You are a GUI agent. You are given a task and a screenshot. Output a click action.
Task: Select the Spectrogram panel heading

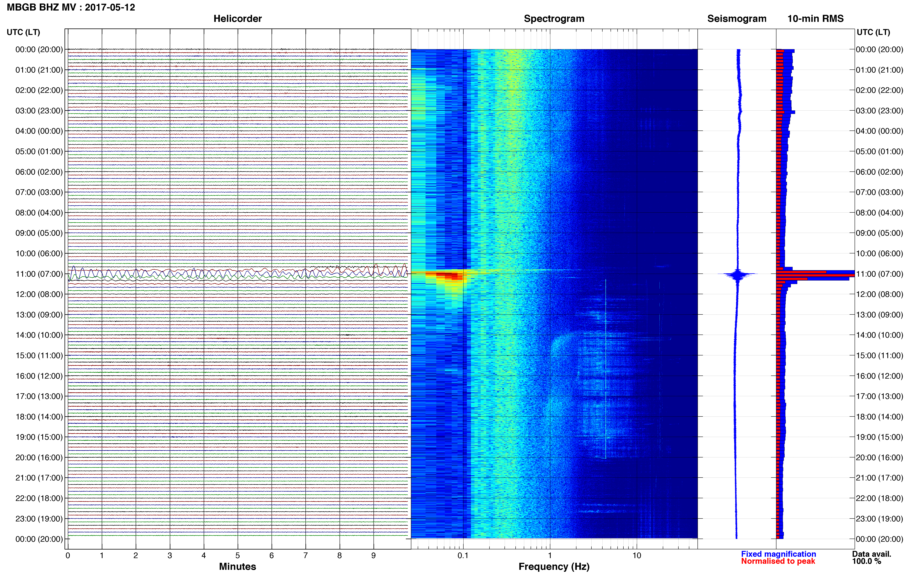point(554,19)
